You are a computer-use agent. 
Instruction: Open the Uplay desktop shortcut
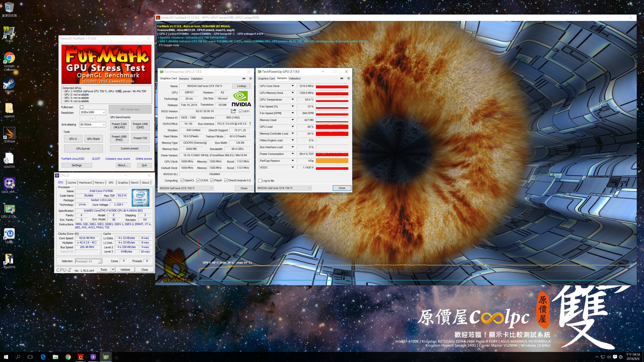tap(9, 236)
